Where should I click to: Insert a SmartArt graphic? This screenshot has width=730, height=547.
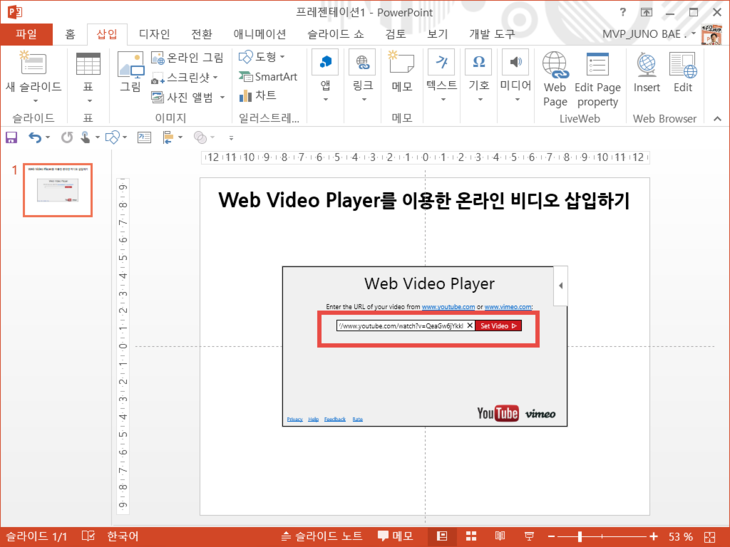click(x=268, y=77)
